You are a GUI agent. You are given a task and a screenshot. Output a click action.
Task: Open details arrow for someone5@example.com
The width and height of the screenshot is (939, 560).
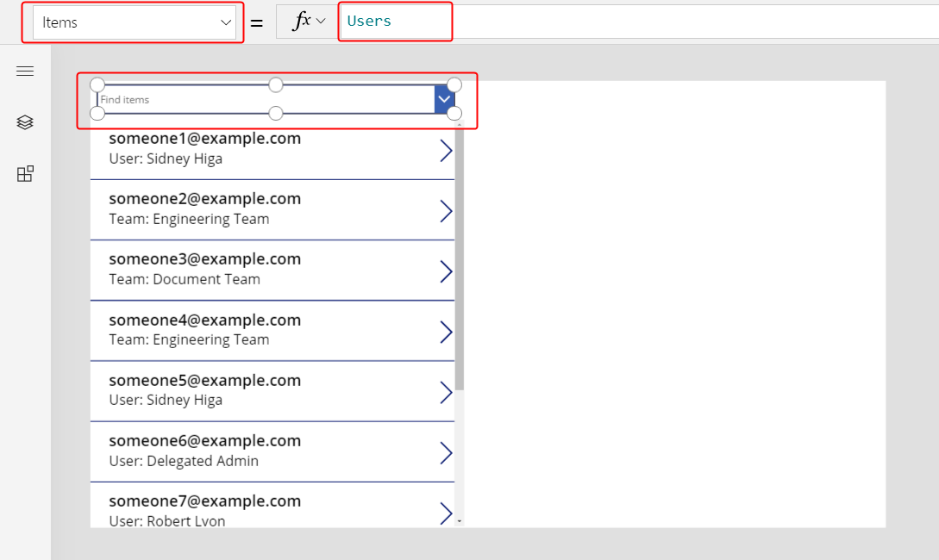[x=446, y=393]
